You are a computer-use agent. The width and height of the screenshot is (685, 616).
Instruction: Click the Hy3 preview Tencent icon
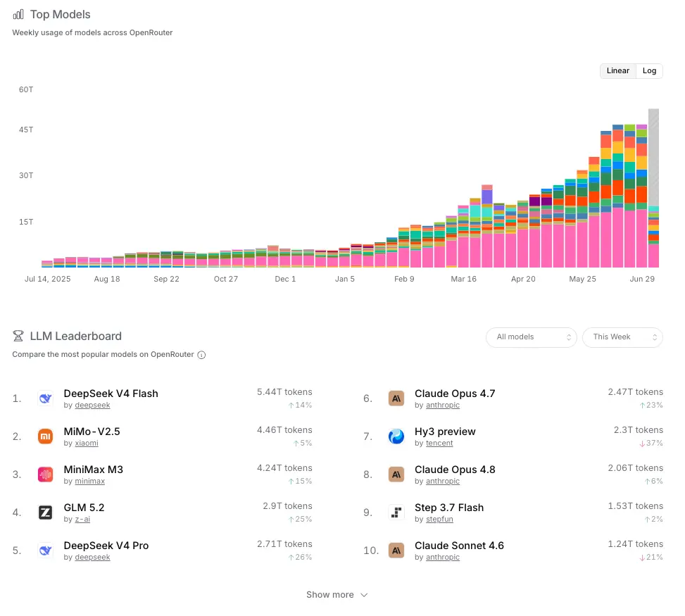click(396, 436)
